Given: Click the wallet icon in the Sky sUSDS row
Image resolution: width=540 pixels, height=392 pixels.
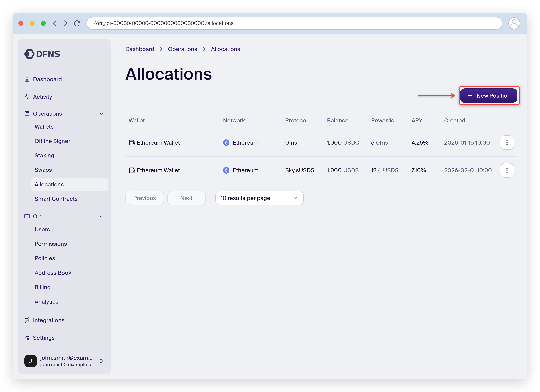Looking at the screenshot, I should (132, 170).
